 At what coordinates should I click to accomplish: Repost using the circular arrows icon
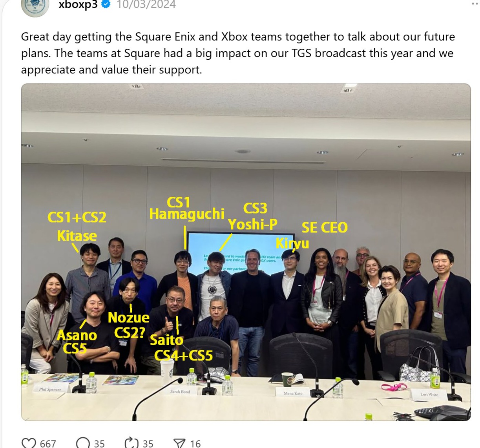[131, 443]
